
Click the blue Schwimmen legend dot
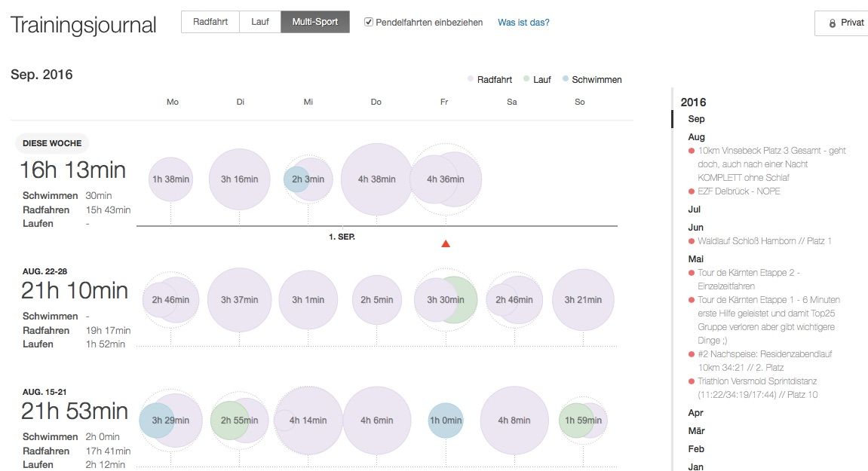pyautogui.click(x=566, y=79)
